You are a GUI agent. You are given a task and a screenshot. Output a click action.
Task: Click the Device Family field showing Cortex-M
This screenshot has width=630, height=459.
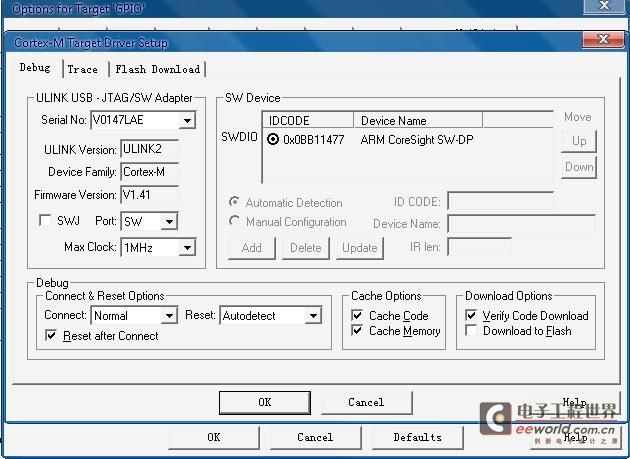(149, 172)
